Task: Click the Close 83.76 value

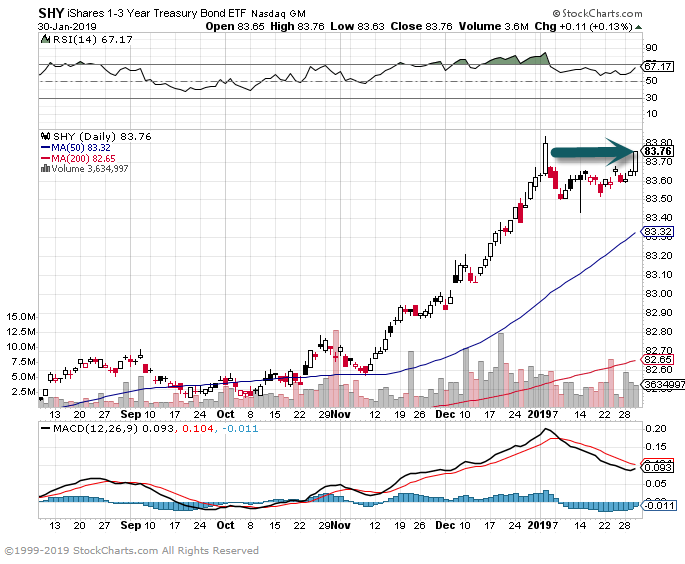Action: tap(421, 26)
